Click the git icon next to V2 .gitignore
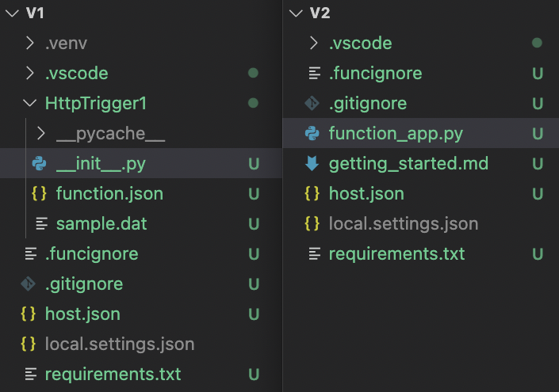Screen dimensions: 559x392 [312, 104]
